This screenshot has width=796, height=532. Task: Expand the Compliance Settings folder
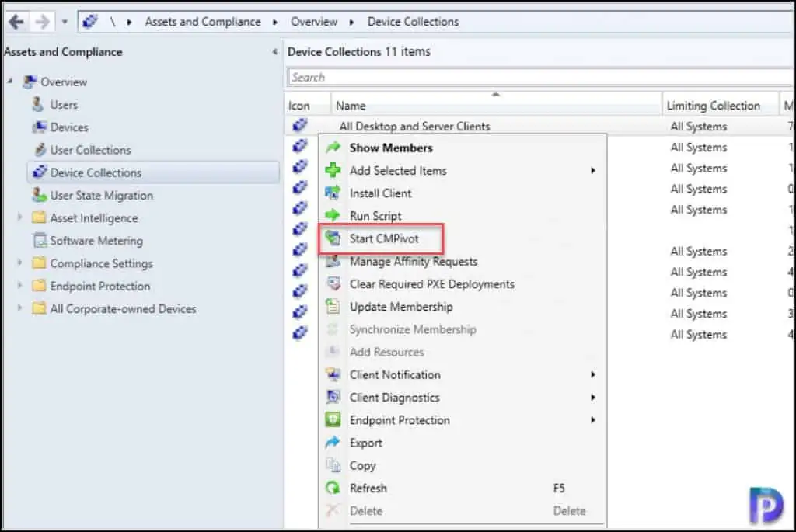coord(19,263)
